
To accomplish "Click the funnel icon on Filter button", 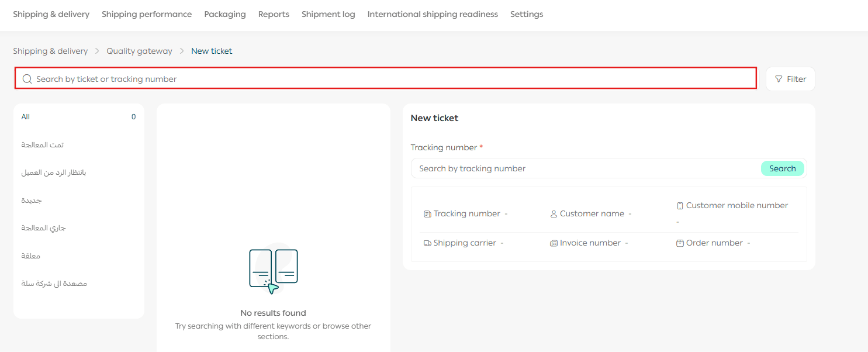I will pos(779,79).
